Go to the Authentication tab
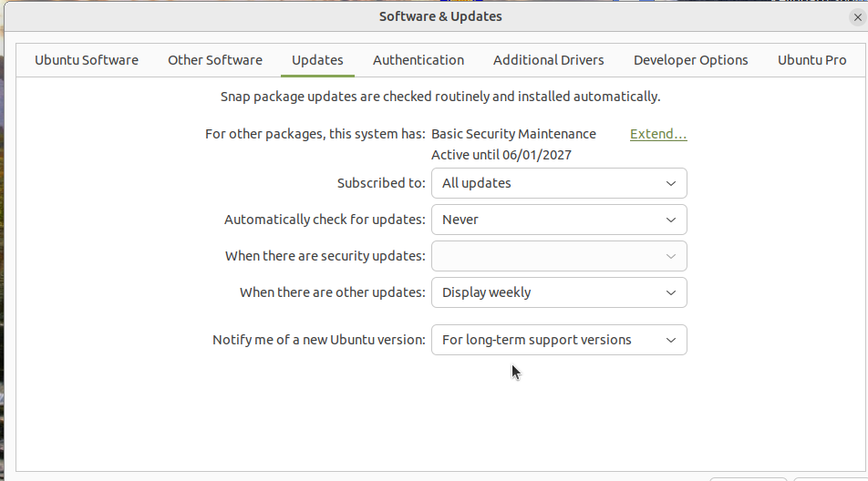The height and width of the screenshot is (481, 868). 418,60
